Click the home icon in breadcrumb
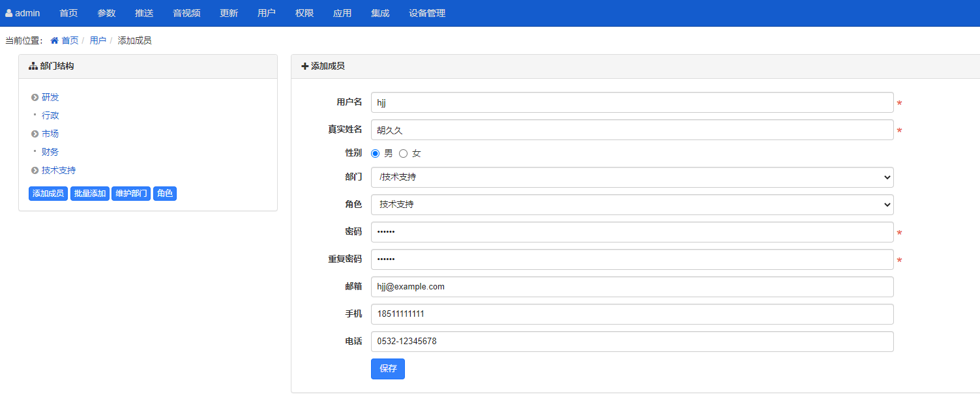Screen dimensions: 980x410 (55, 40)
